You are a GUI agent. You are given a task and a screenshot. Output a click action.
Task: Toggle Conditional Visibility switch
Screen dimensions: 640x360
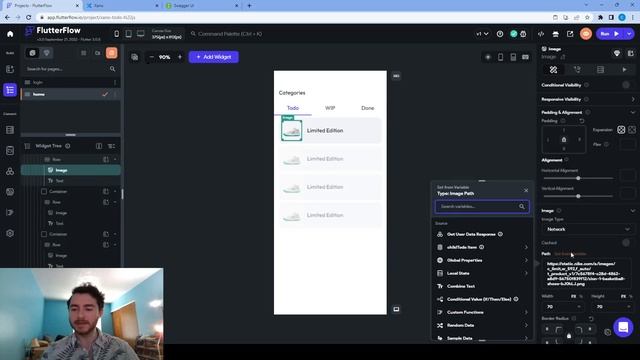[626, 85]
